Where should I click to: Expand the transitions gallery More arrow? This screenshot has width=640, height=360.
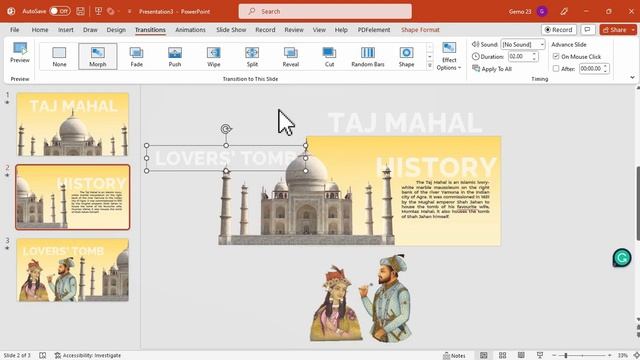(x=429, y=66)
